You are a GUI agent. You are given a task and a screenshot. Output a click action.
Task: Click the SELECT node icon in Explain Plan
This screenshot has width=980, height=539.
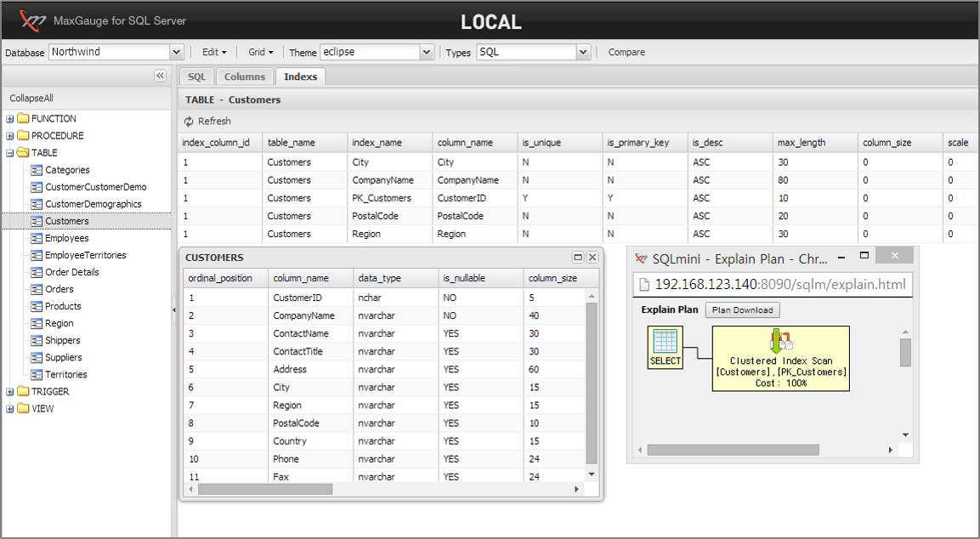[x=665, y=342]
